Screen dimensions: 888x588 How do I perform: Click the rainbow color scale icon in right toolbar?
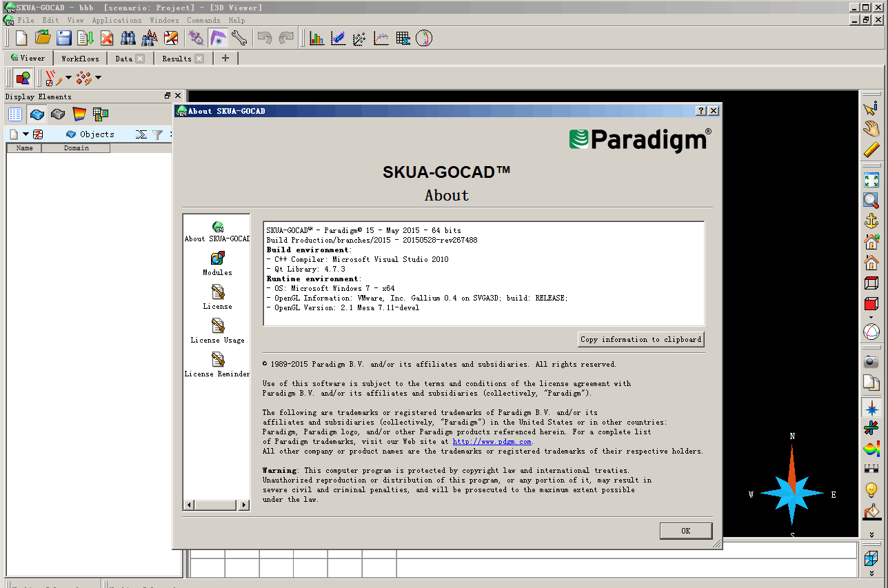click(871, 449)
